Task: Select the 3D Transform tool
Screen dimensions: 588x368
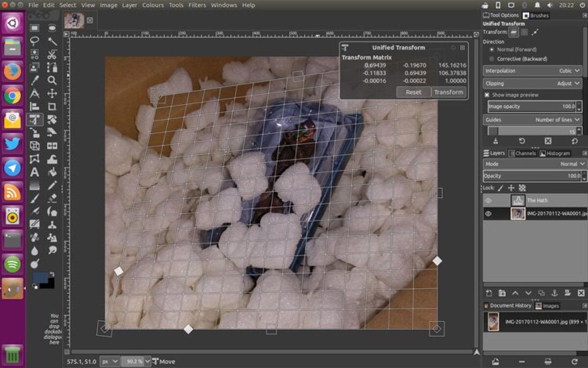Action: (34, 145)
